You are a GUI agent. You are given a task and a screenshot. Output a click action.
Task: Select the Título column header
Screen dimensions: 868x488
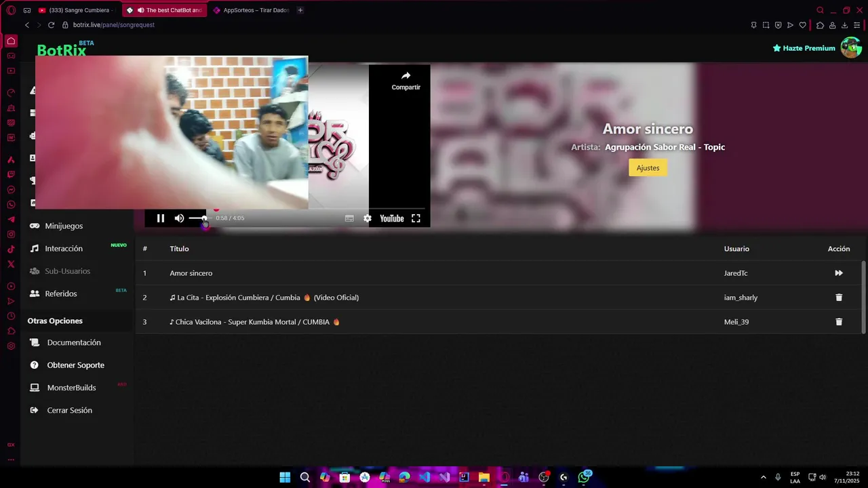tap(179, 249)
